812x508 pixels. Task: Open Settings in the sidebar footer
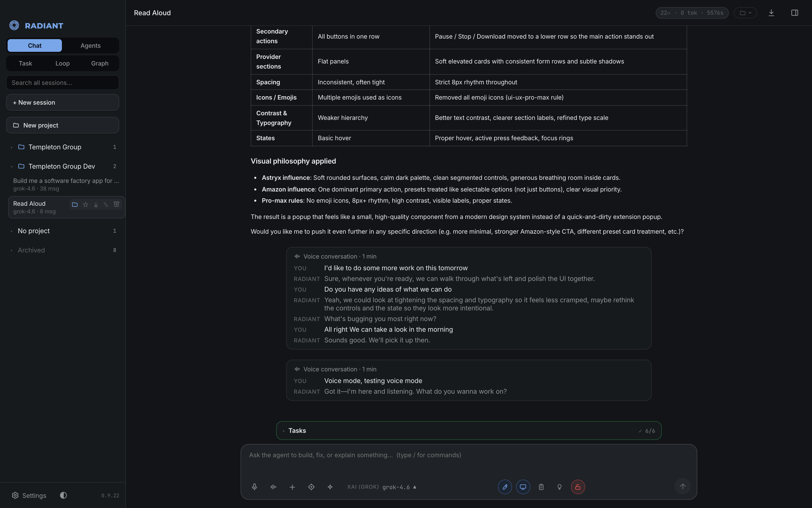pyautogui.click(x=29, y=495)
